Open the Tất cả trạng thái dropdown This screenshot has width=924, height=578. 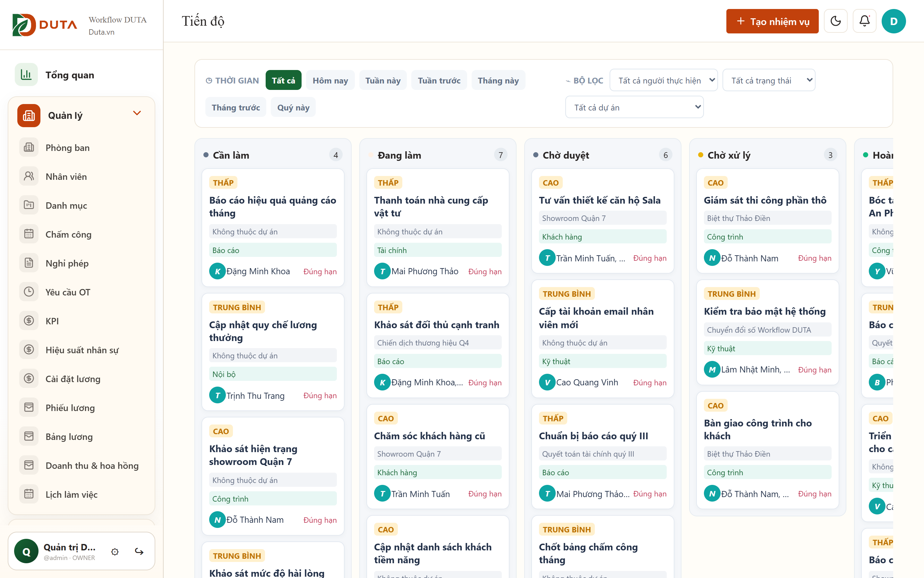(769, 80)
